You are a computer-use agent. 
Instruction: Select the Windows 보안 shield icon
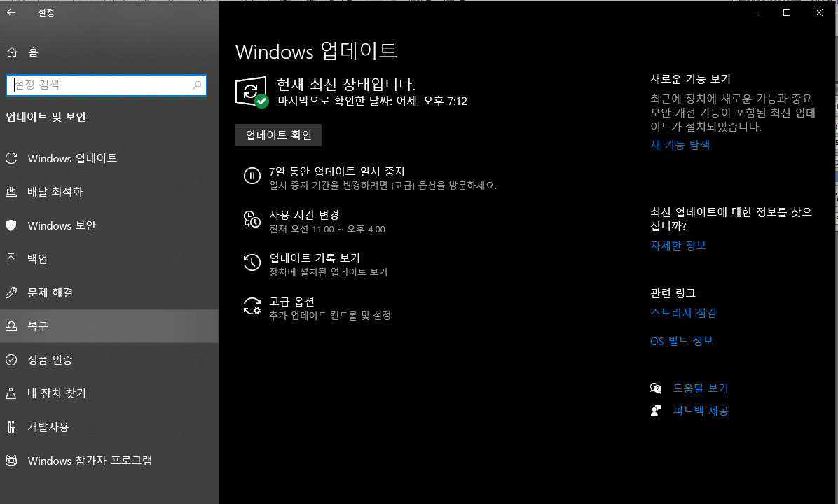point(11,225)
